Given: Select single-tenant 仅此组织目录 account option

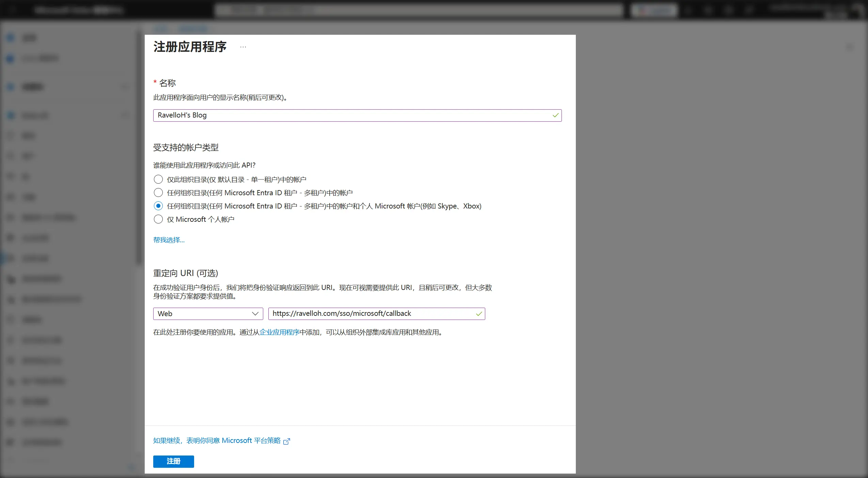Looking at the screenshot, I should tap(158, 180).
